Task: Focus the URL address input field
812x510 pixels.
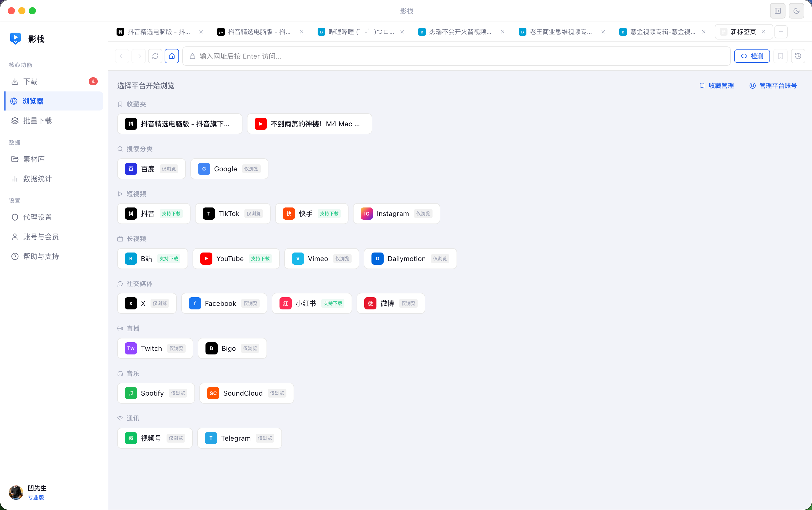Action: [457, 56]
